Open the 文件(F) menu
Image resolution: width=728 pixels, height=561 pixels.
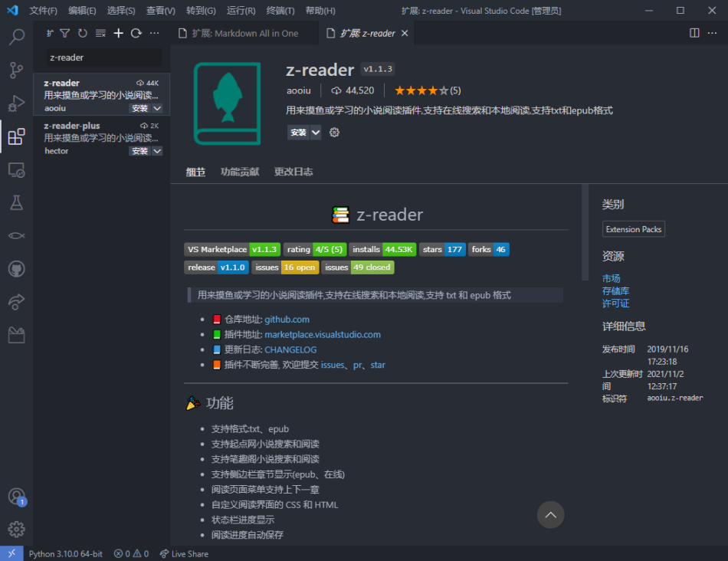[x=43, y=11]
